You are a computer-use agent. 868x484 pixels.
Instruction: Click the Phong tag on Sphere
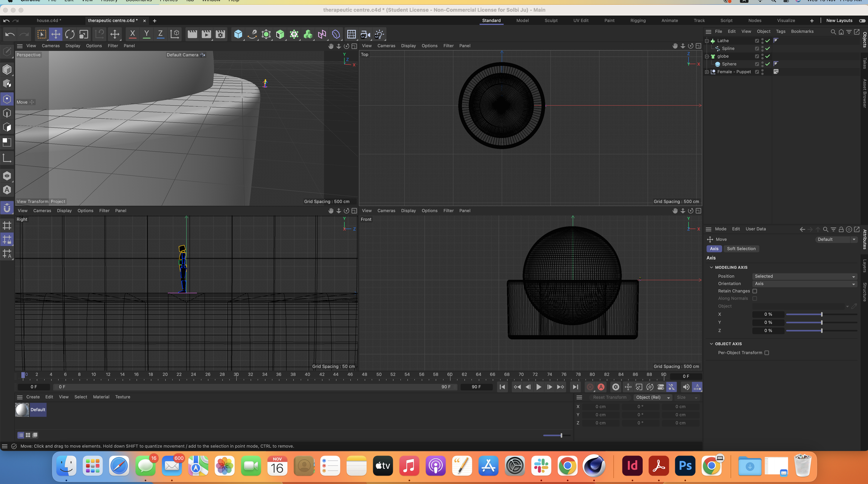776,64
